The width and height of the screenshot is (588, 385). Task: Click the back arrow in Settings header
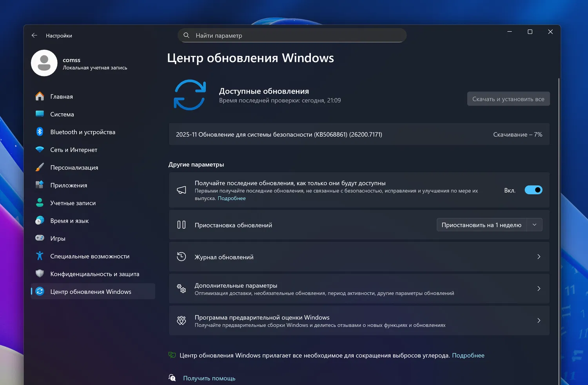pos(34,35)
